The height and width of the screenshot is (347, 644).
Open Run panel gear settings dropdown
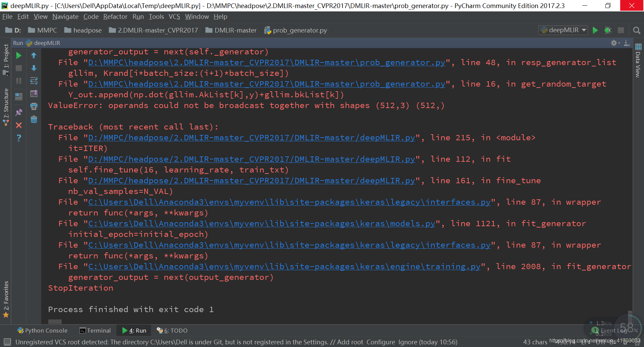(615, 43)
